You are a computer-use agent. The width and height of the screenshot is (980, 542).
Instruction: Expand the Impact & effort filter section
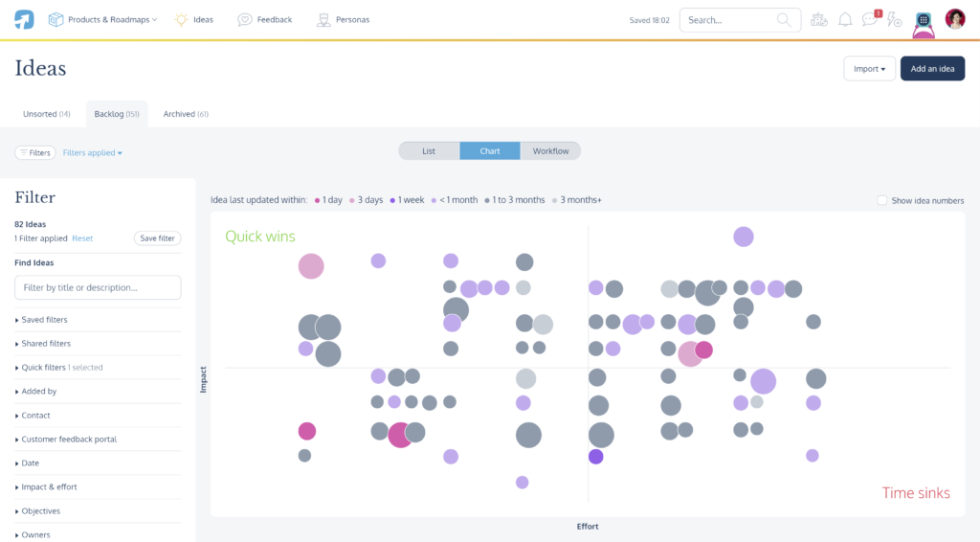pyautogui.click(x=49, y=487)
